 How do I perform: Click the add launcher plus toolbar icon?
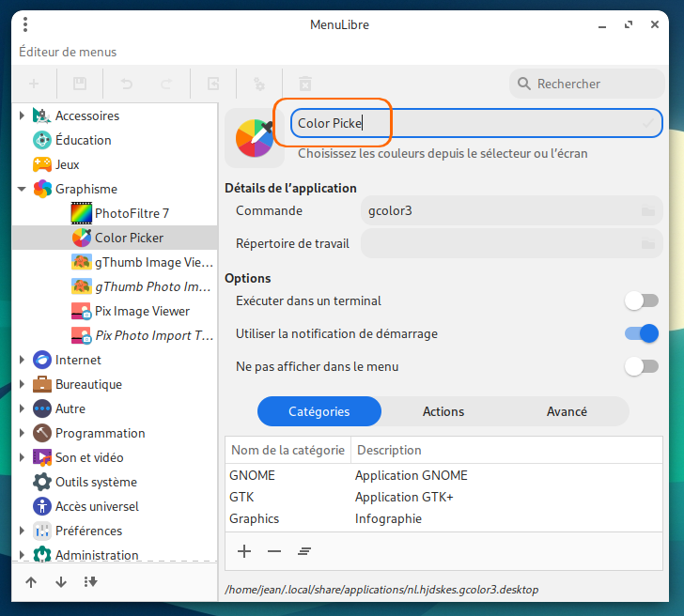point(34,84)
